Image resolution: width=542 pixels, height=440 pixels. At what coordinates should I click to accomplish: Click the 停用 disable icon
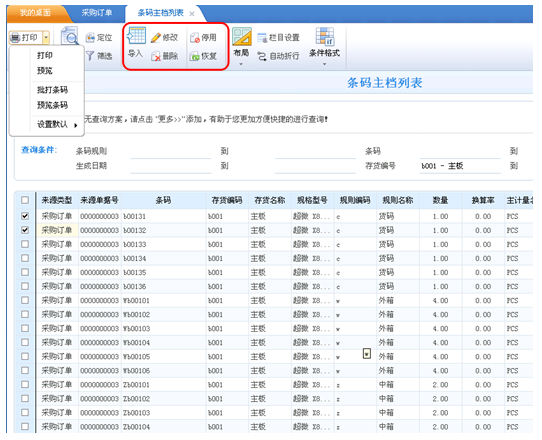click(195, 37)
